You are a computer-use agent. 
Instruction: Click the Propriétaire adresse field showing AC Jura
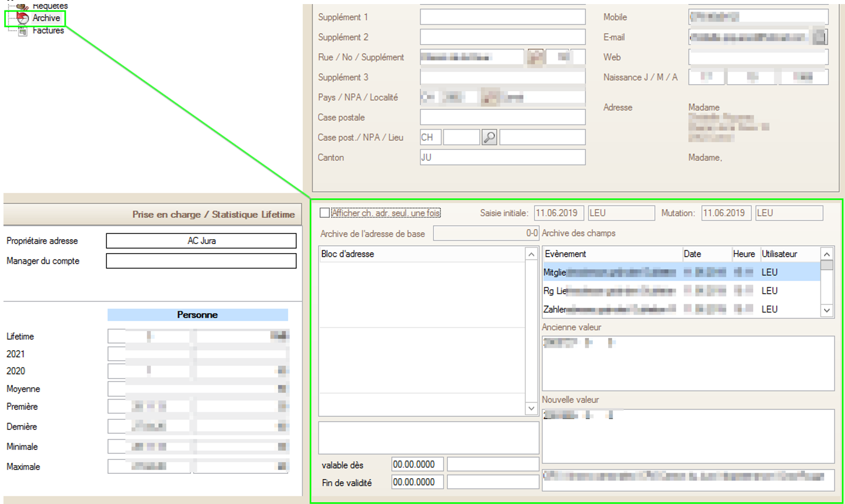[x=201, y=241]
